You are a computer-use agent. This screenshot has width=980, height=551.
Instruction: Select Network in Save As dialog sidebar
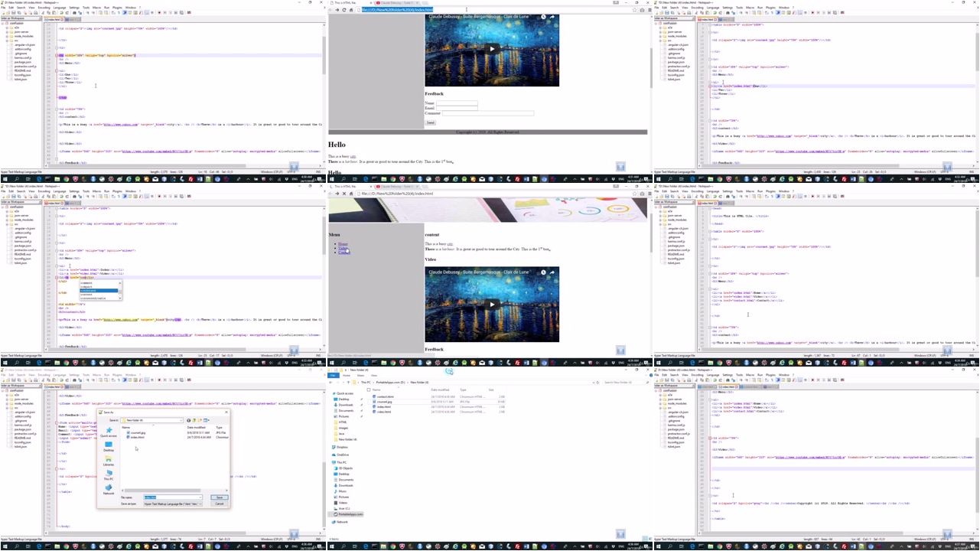[x=109, y=489]
